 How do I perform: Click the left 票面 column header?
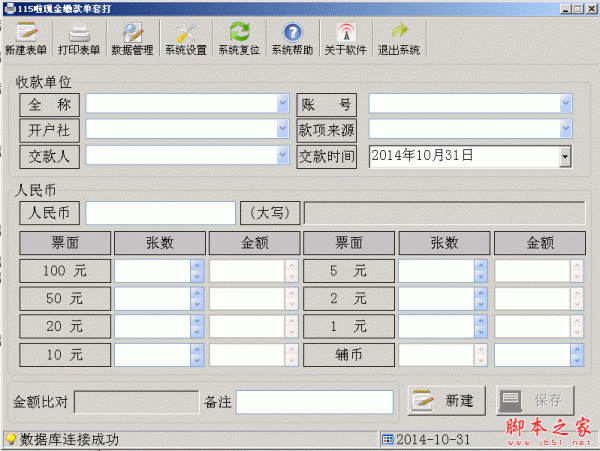coord(65,243)
